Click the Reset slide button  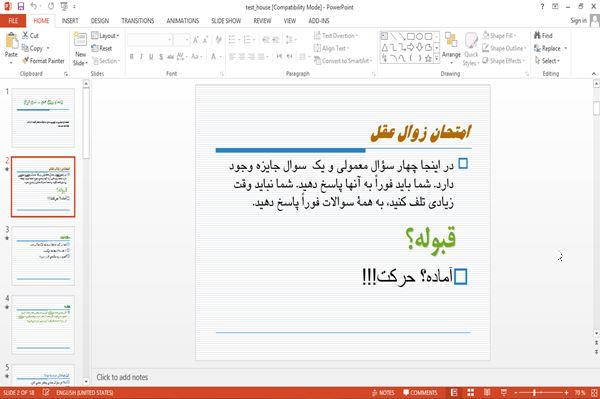[x=102, y=48]
